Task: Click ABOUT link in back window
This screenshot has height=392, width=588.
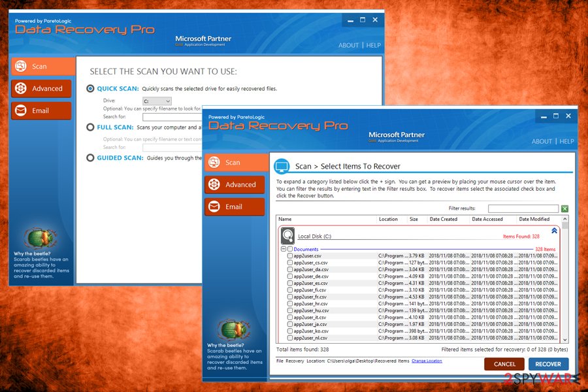Action: click(348, 45)
